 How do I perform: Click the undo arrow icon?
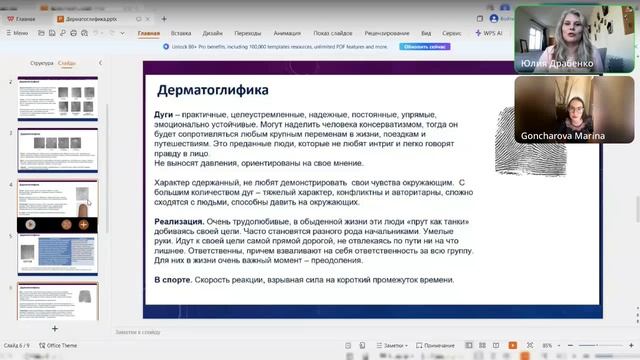pyautogui.click(x=96, y=33)
